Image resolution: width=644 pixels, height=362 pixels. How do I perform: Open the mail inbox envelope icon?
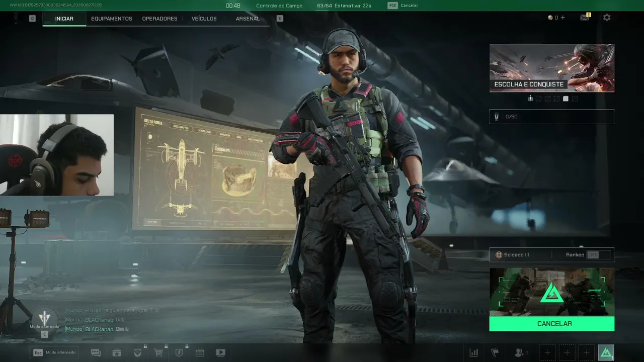coord(585,18)
